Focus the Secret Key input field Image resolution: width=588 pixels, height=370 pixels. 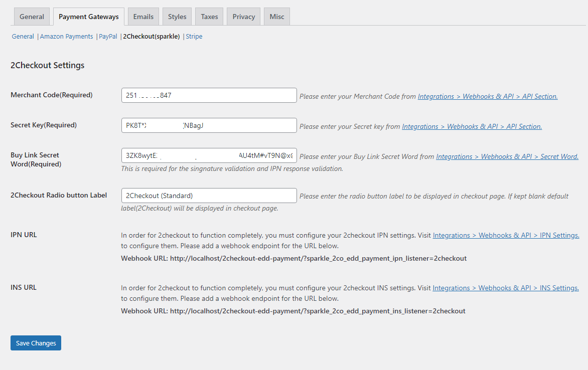tap(209, 125)
